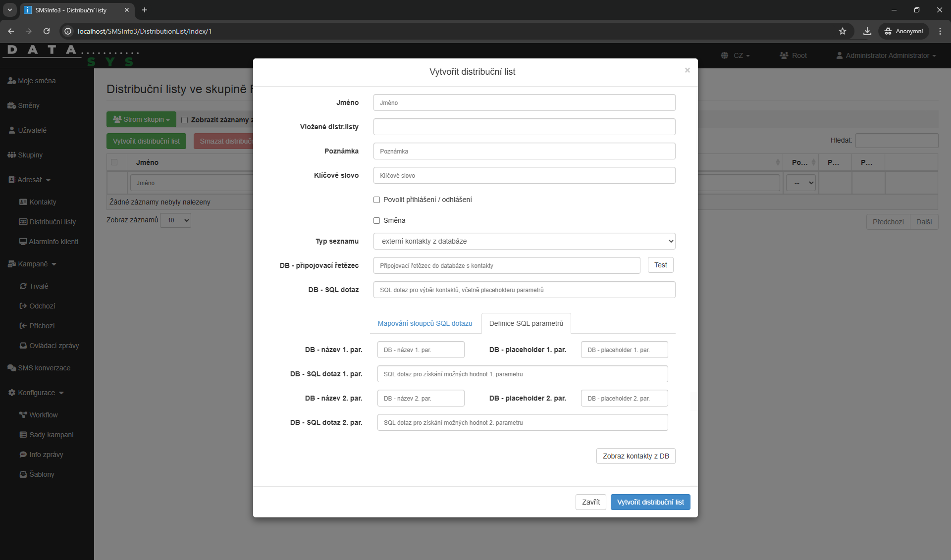The width and height of the screenshot is (951, 560).
Task: Click the blue Vytvořit distribuční list button
Action: pyautogui.click(x=650, y=502)
